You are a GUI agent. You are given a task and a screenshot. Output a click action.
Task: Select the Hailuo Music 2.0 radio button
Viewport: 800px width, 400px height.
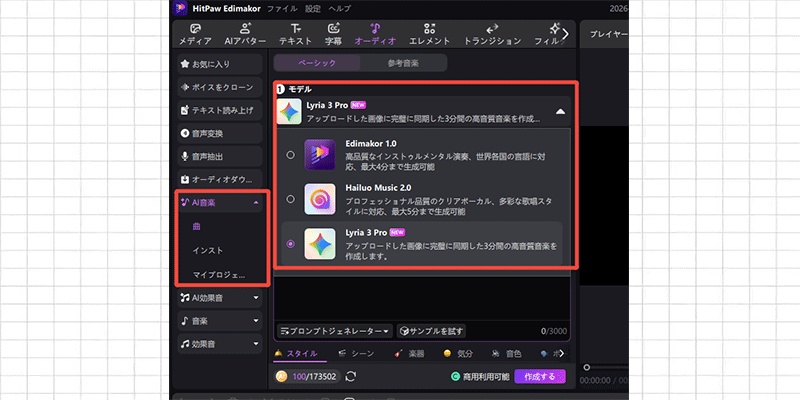pos(290,199)
